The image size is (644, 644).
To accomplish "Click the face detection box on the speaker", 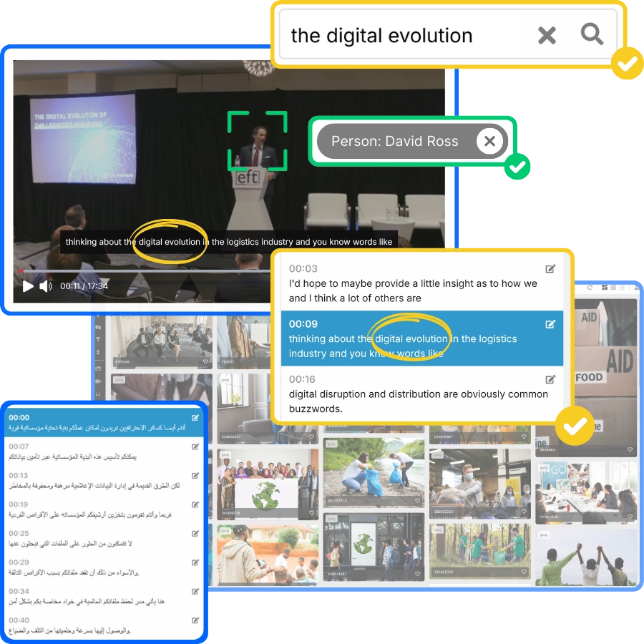I will (258, 140).
